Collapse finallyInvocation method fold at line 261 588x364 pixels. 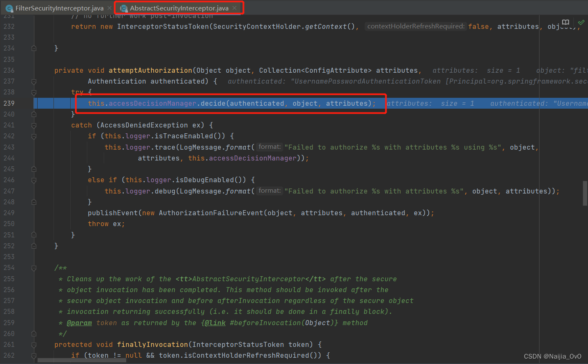[34, 345]
